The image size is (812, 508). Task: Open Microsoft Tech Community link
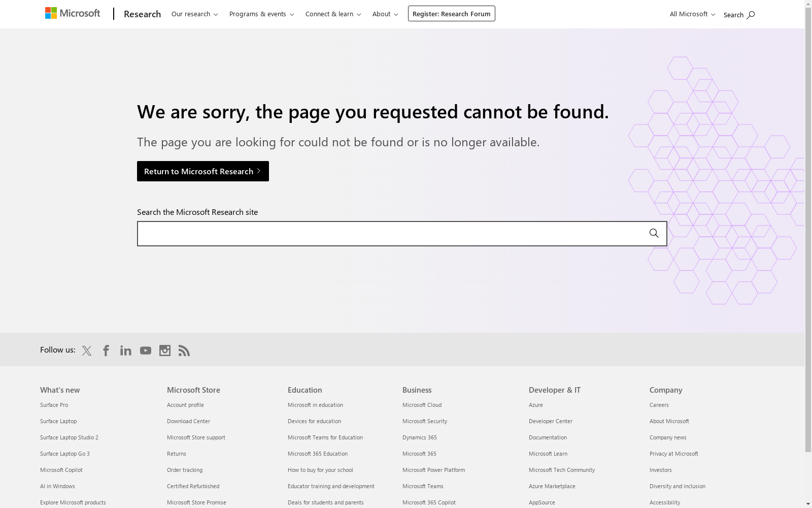562,470
